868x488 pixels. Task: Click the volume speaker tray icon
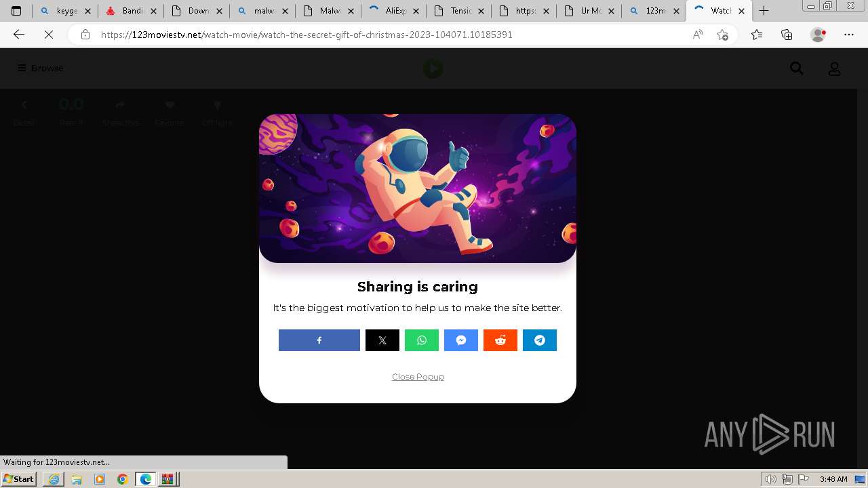click(771, 479)
